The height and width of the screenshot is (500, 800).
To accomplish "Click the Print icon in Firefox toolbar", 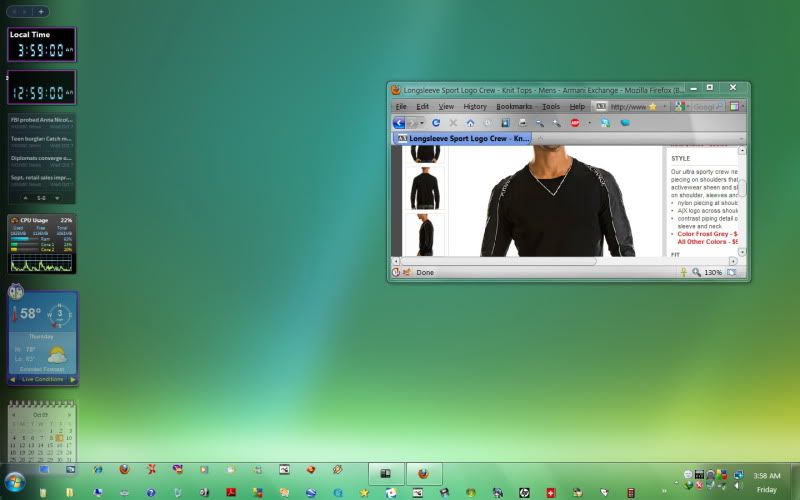I will pos(522,123).
